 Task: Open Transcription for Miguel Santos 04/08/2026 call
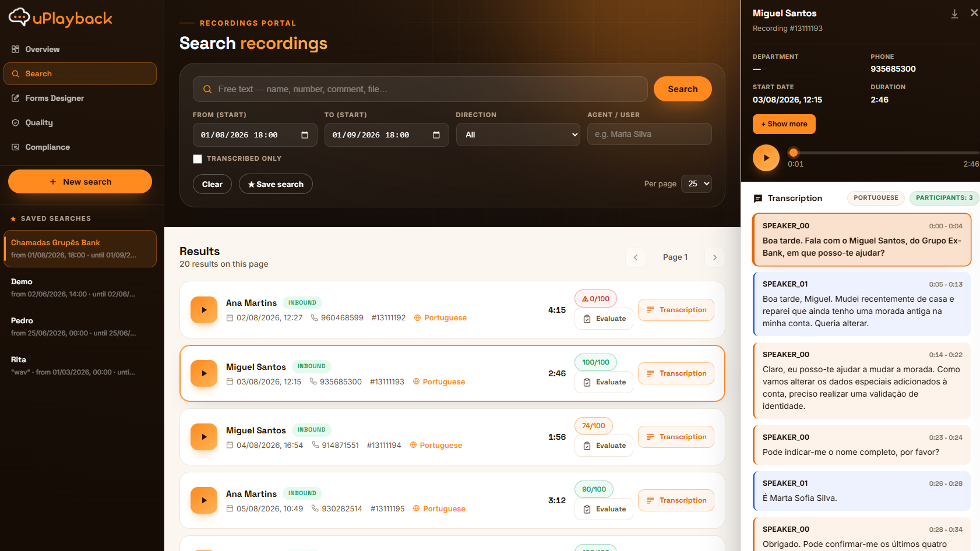tap(676, 437)
